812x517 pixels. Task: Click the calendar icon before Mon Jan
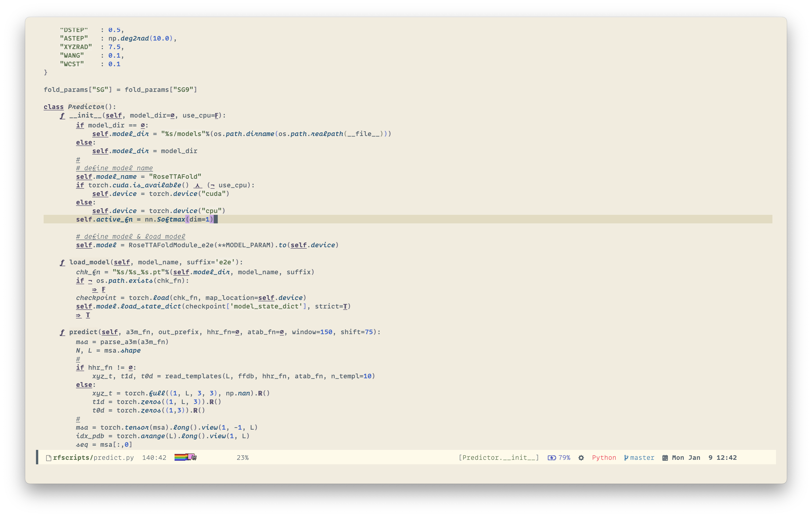[665, 458]
